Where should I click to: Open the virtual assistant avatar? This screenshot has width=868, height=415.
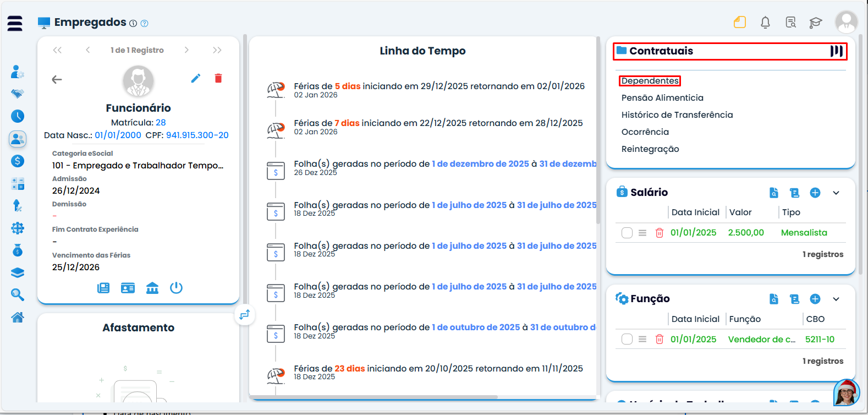point(847,392)
